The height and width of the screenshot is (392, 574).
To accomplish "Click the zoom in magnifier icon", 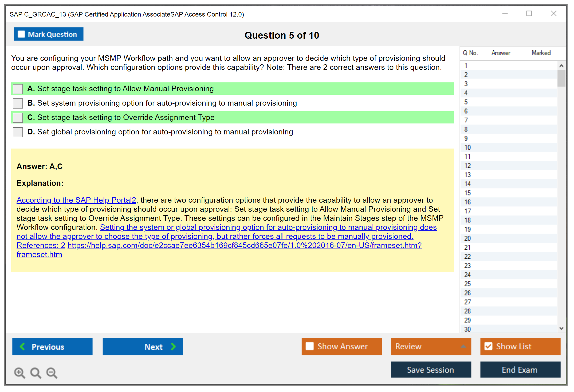I will tap(19, 373).
